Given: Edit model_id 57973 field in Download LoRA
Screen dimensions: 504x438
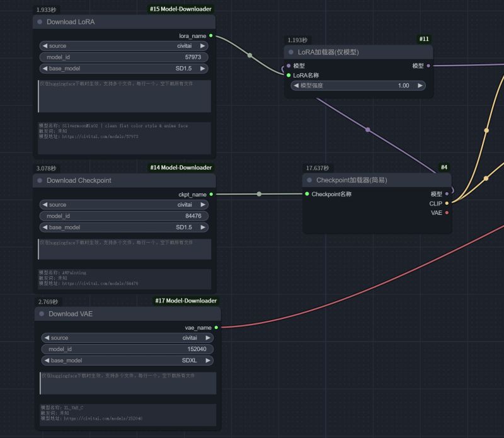Looking at the screenshot, I should coord(123,57).
